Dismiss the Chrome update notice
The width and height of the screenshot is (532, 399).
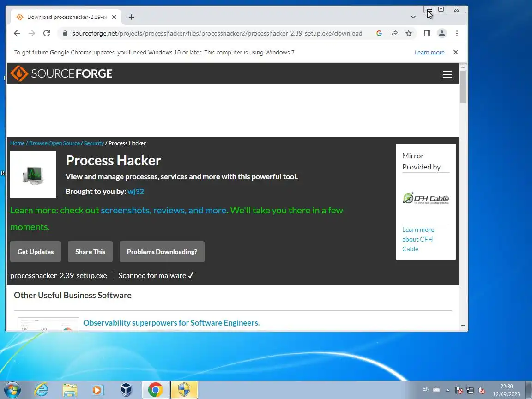pyautogui.click(x=456, y=52)
